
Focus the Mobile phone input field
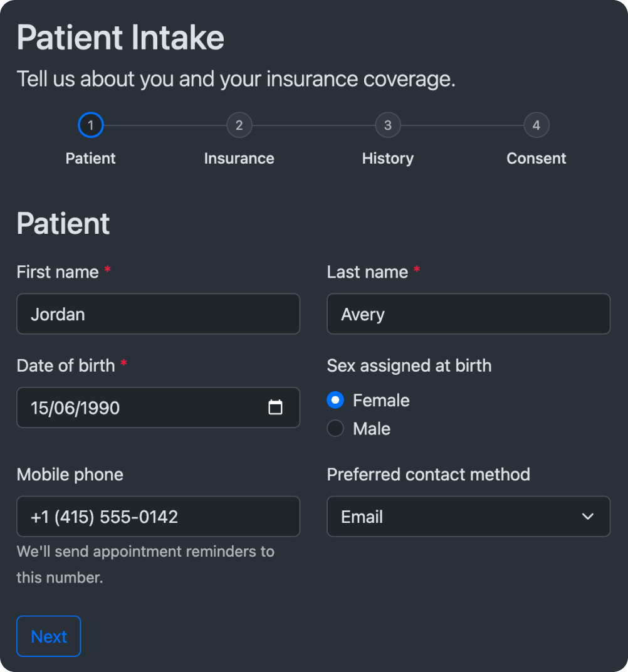158,517
